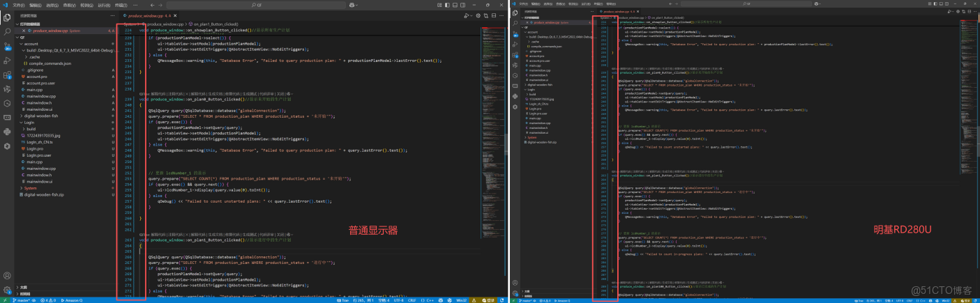980x303 pixels.
Task: Open 文件(F) menu in left window
Action: [20, 4]
